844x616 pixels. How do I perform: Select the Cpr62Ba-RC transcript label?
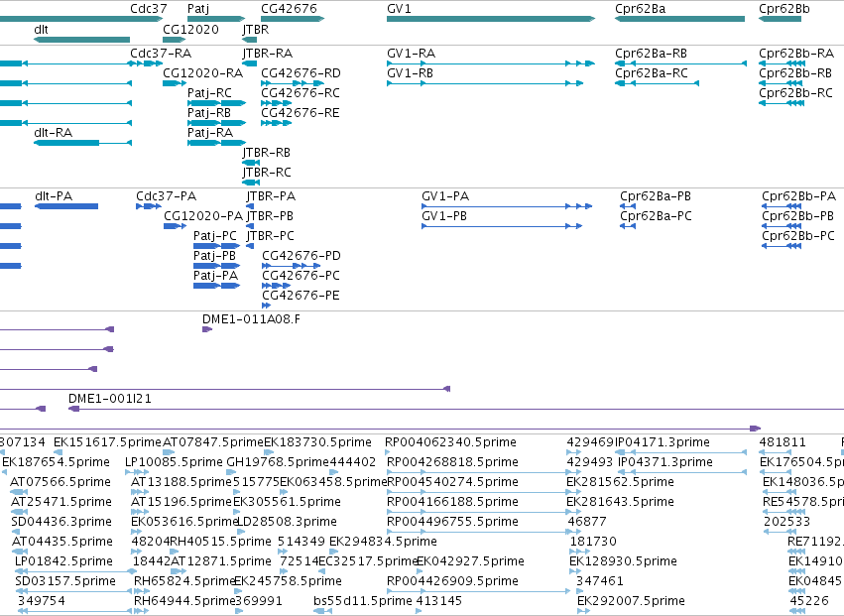(652, 72)
